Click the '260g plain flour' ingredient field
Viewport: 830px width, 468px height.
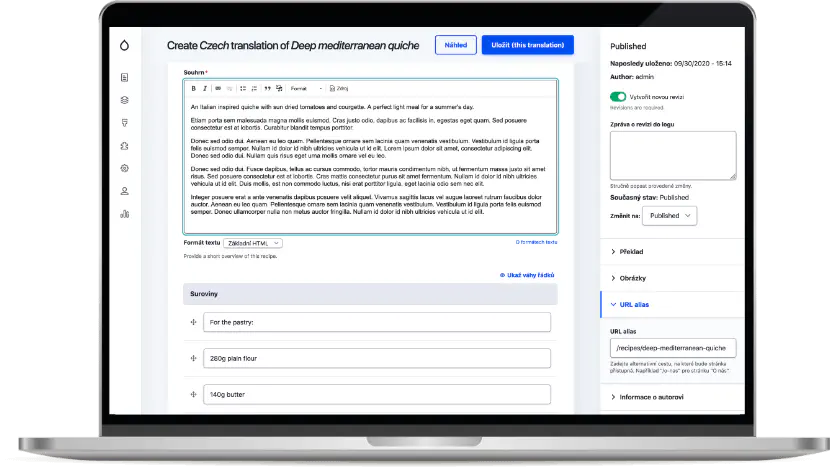pos(377,358)
